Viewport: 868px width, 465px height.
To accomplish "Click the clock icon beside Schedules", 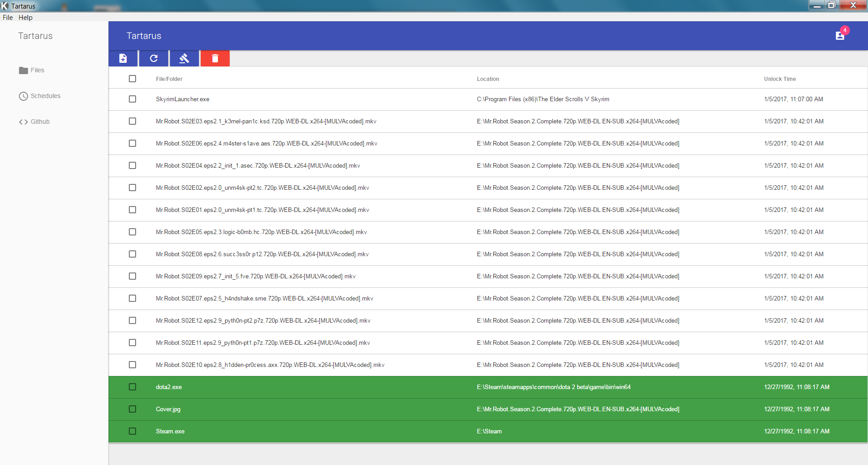I will (x=24, y=96).
